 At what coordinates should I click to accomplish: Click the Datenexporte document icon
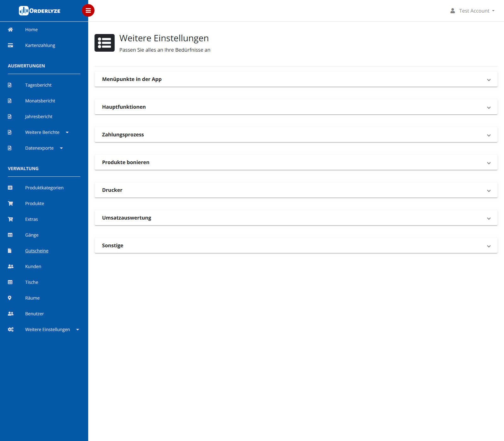tap(10, 148)
